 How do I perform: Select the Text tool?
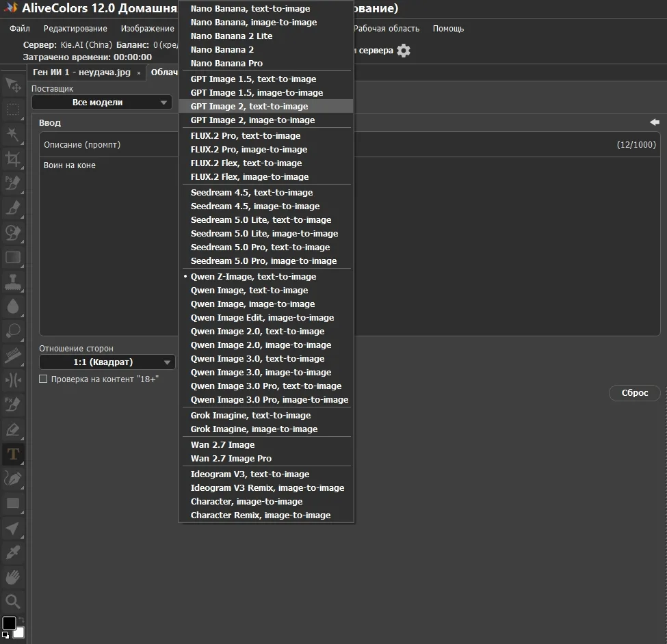coord(13,454)
